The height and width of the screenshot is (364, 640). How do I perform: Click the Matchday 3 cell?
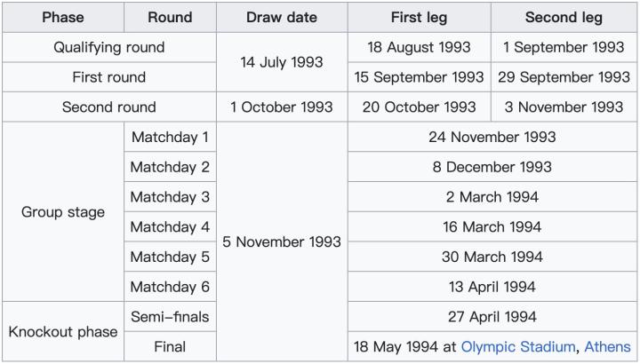pyautogui.click(x=170, y=197)
